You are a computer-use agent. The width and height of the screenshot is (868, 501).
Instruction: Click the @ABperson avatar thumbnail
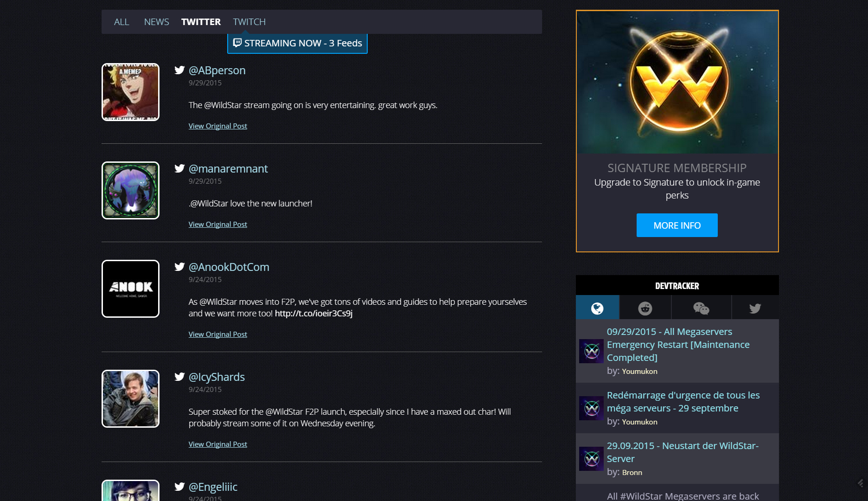[130, 92]
